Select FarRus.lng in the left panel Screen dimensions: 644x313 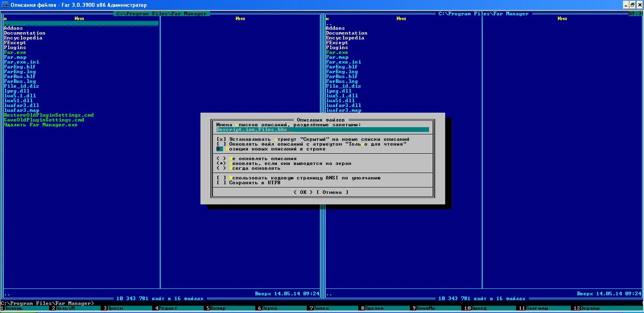click(20, 81)
